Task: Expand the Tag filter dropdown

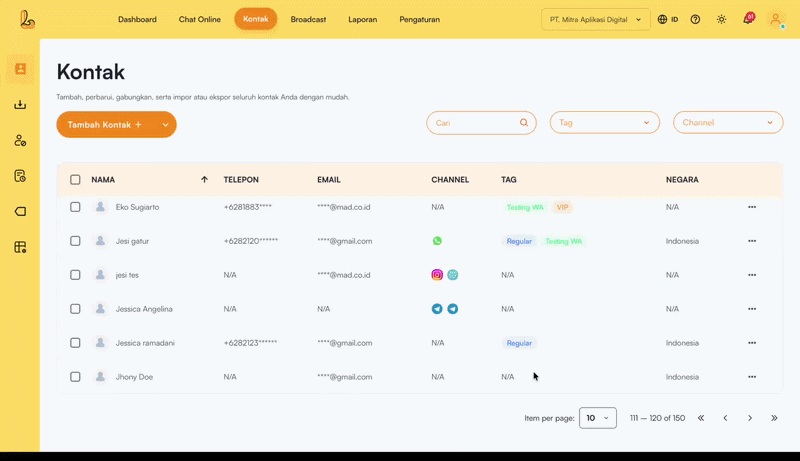Action: click(x=604, y=123)
